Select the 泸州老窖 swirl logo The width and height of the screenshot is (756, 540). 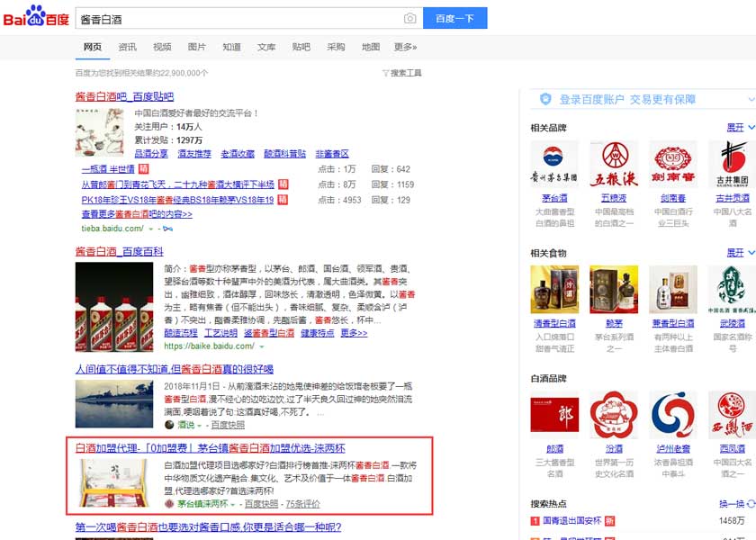pos(673,415)
